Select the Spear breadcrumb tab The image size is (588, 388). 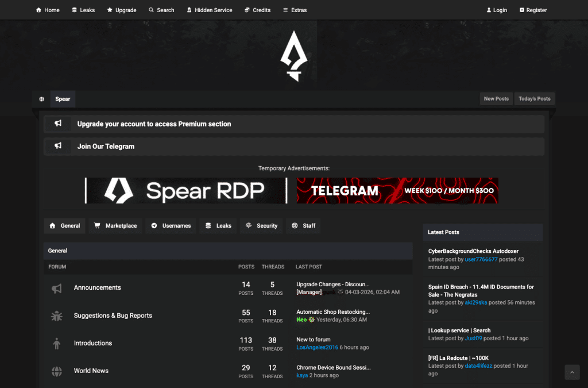63,99
